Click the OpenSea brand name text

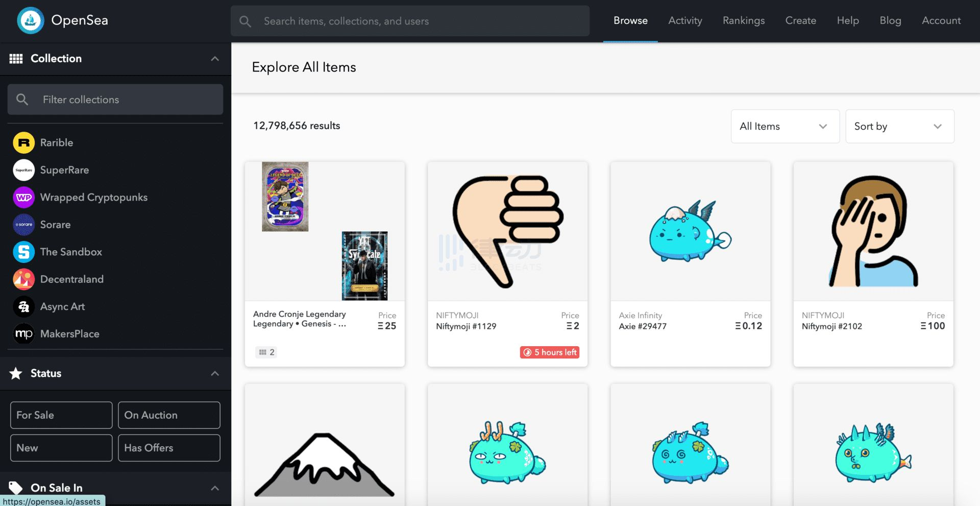pos(80,20)
